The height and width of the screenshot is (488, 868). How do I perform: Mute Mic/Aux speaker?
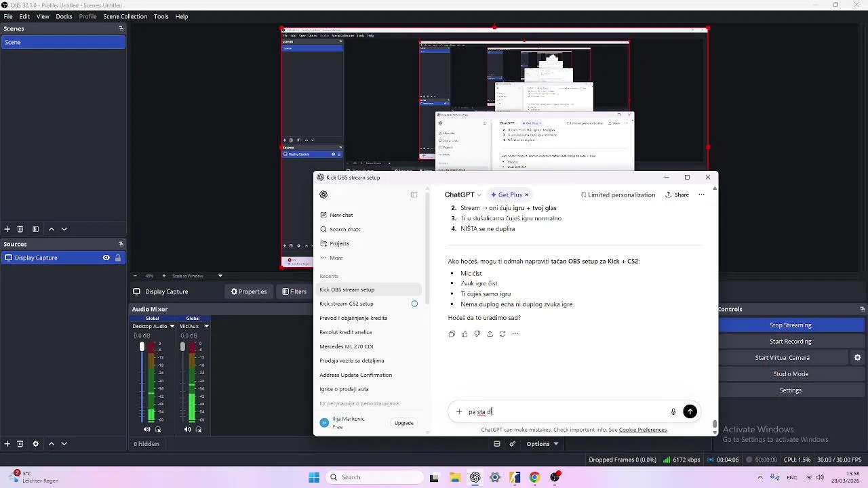click(x=187, y=429)
